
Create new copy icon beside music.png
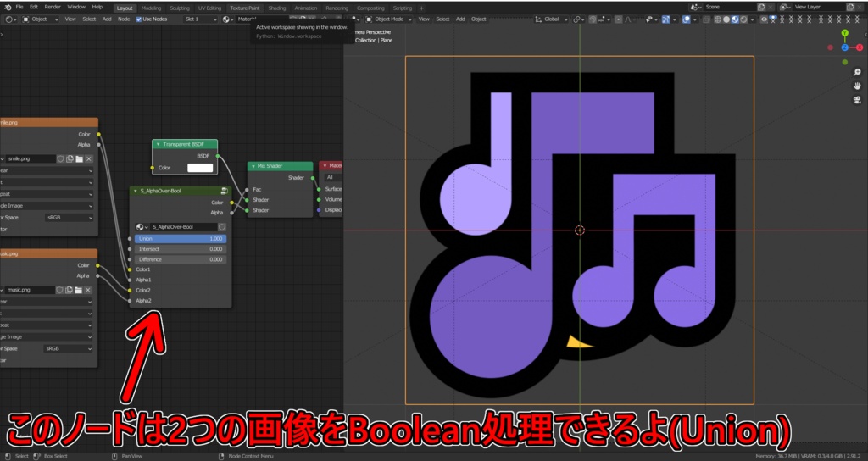click(70, 290)
